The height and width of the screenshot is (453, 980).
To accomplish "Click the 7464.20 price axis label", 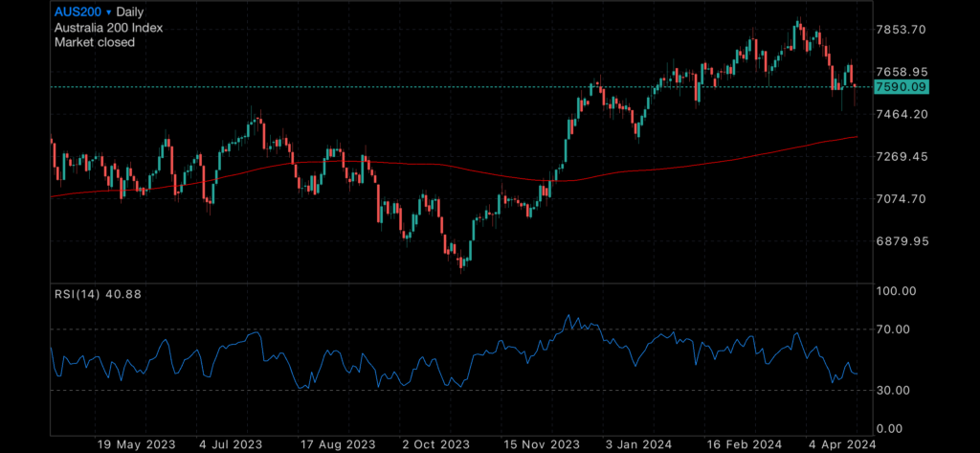I will [x=901, y=114].
